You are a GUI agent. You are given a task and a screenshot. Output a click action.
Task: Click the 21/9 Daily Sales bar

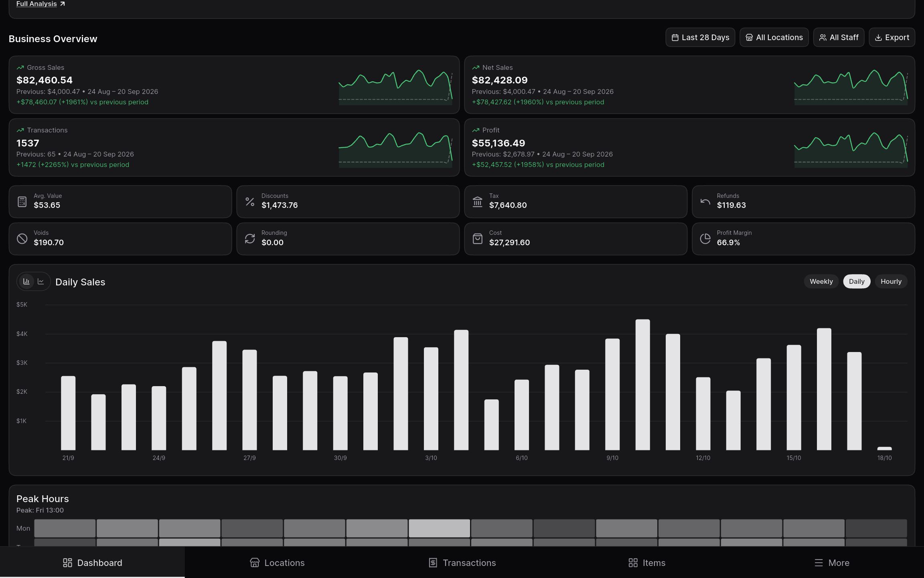pyautogui.click(x=68, y=413)
